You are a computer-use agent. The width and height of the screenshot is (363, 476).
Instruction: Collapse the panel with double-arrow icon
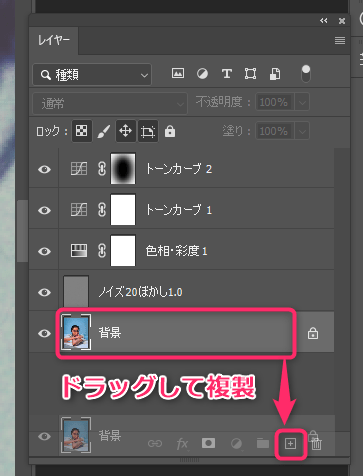pyautogui.click(x=323, y=21)
